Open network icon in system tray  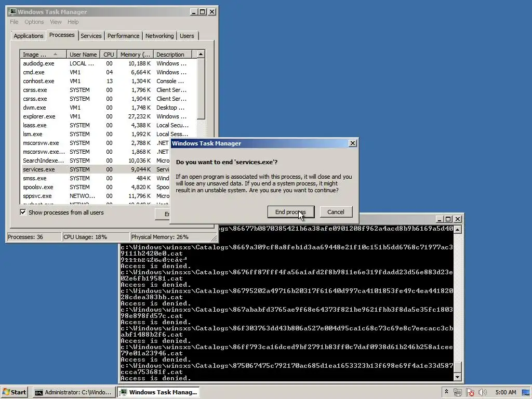point(457,393)
